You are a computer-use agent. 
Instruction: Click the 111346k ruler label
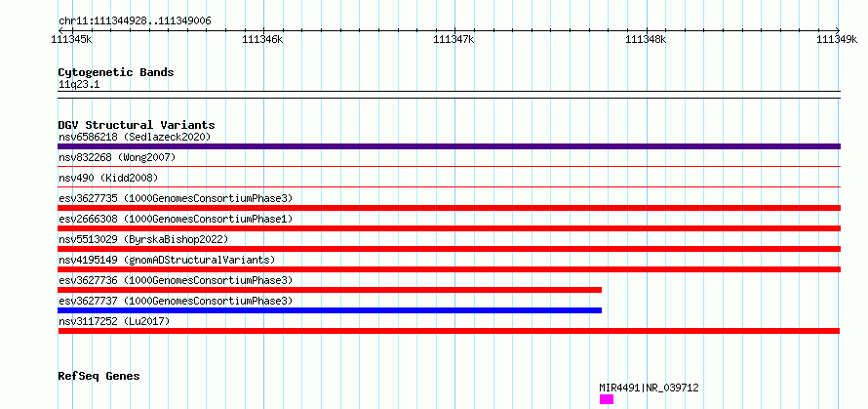coord(263,39)
